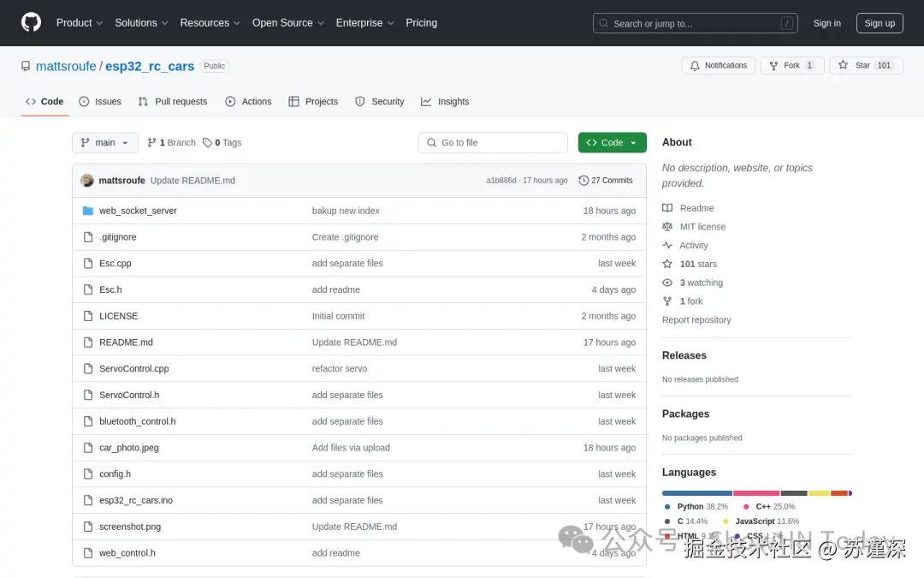The width and height of the screenshot is (924, 578).
Task: Open the bluetooth_control.h file
Action: tap(137, 421)
